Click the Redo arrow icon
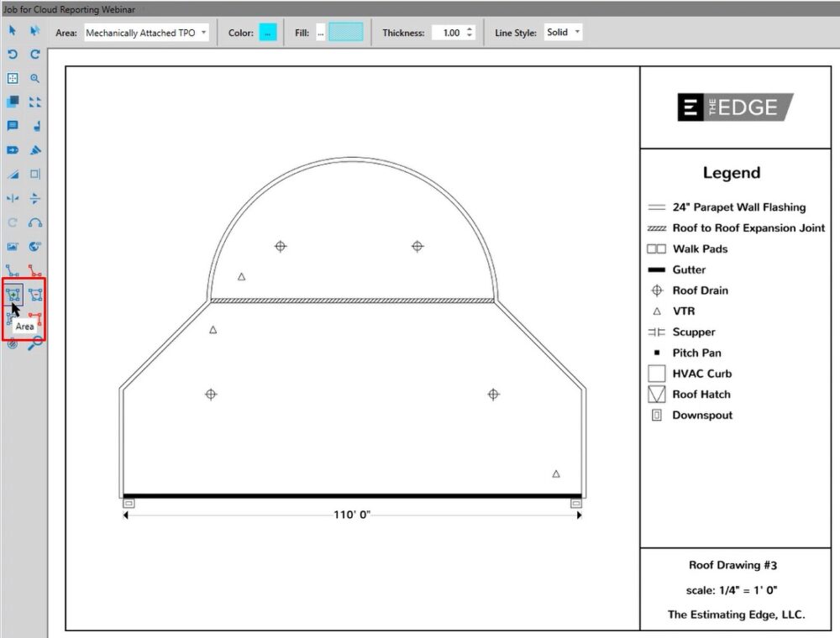840x638 pixels. [x=35, y=55]
